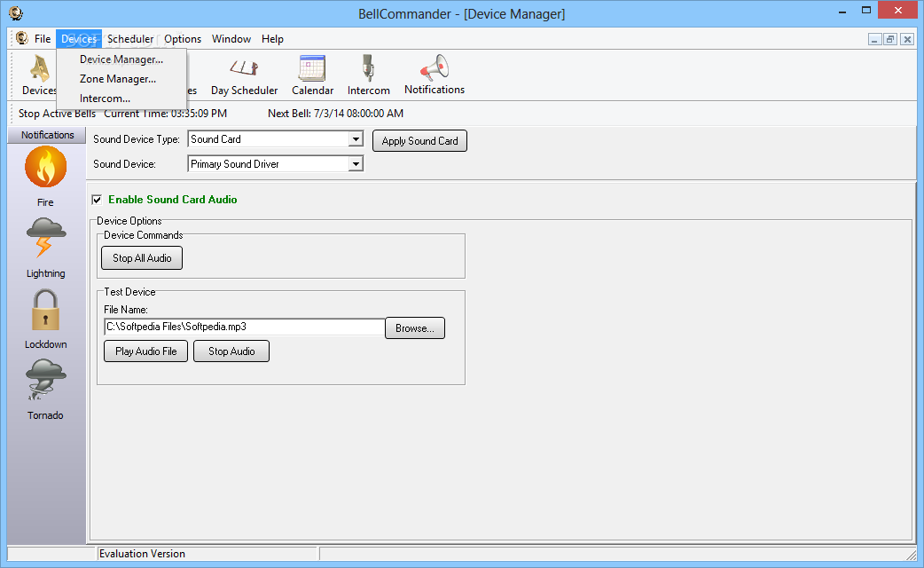
Task: Click the File Name input field
Action: tap(245, 327)
